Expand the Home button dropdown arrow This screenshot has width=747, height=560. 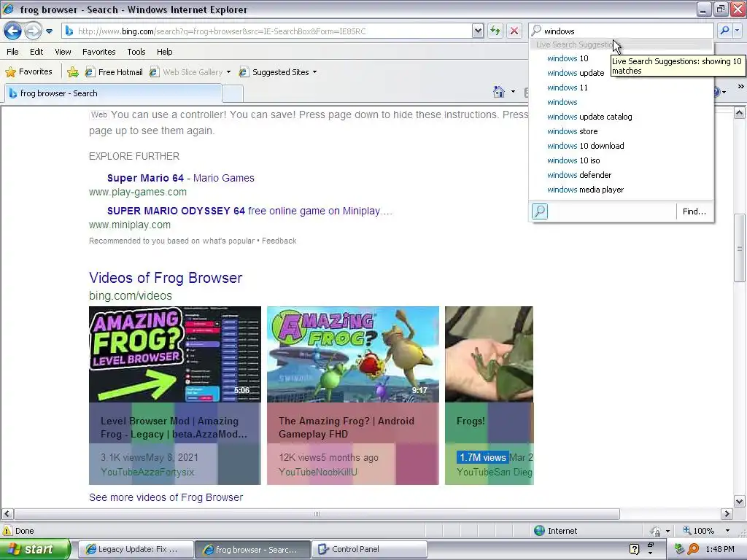point(513,91)
